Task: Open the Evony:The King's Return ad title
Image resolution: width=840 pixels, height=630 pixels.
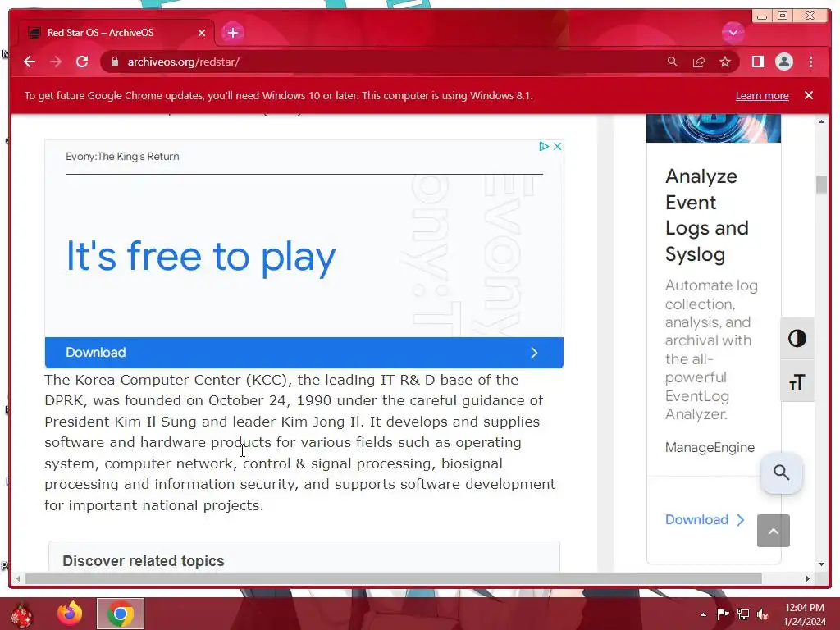Action: tap(122, 157)
